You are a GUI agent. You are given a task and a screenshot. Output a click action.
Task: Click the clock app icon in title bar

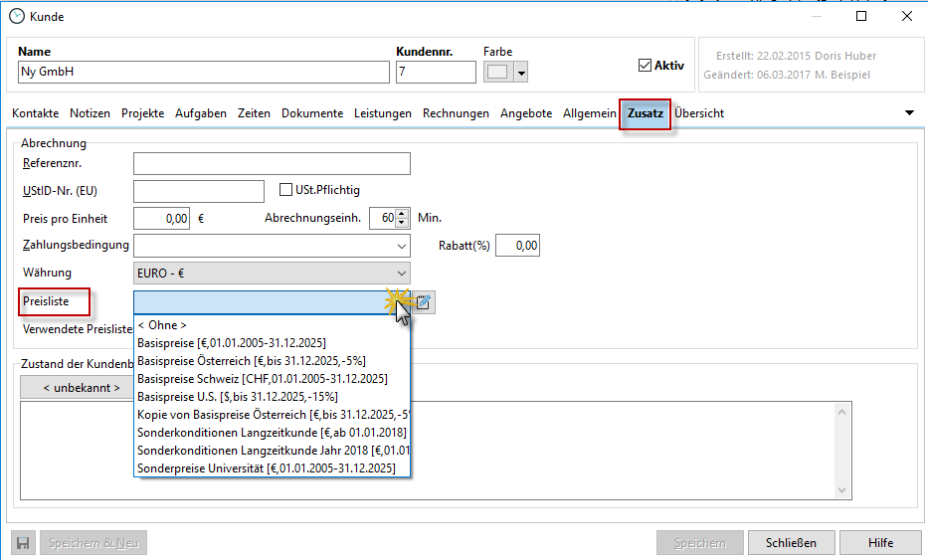16,16
